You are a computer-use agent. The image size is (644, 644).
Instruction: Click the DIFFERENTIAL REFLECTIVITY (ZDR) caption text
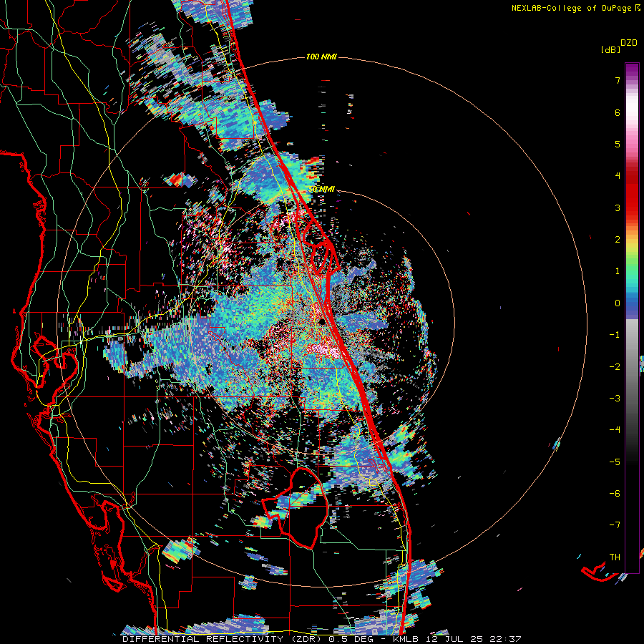[x=223, y=639]
